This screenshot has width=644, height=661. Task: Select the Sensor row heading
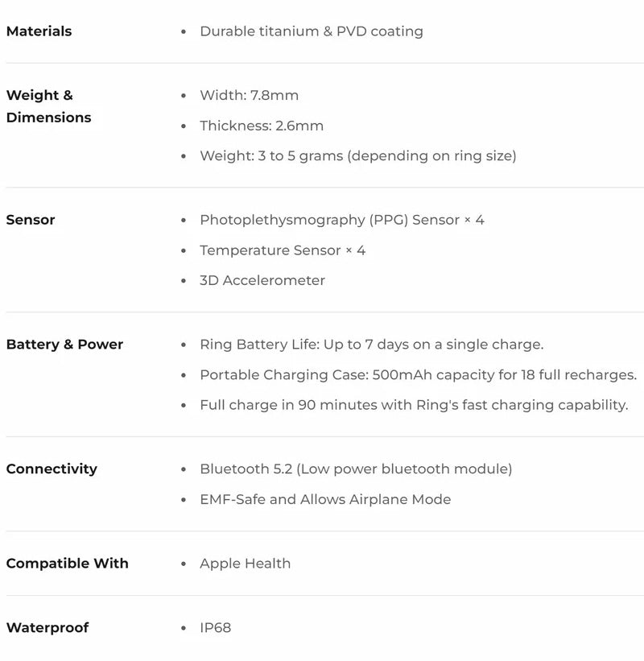[31, 220]
